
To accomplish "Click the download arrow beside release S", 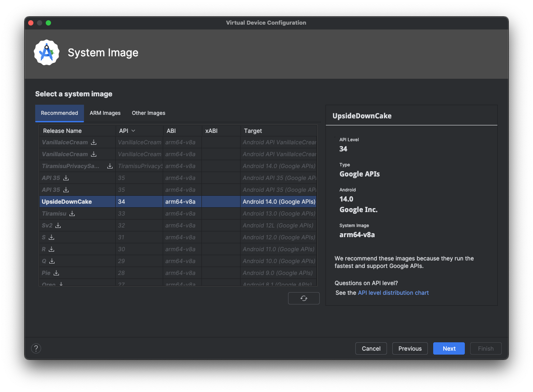I will tap(51, 237).
